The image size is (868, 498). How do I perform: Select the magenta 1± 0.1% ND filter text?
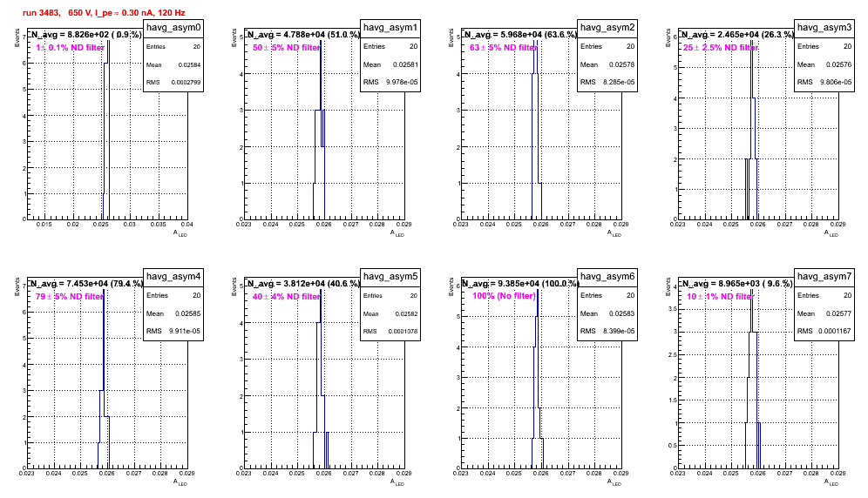[71, 48]
